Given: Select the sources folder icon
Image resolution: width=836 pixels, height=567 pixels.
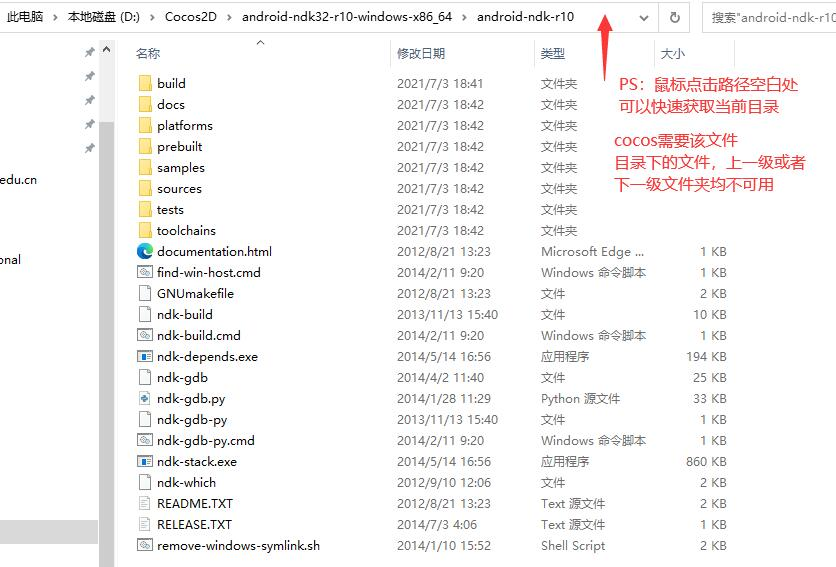Looking at the screenshot, I should click(145, 188).
